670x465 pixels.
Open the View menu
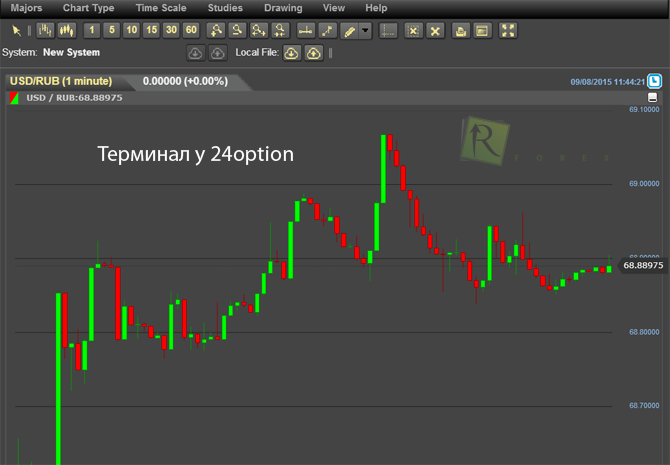pyautogui.click(x=334, y=8)
